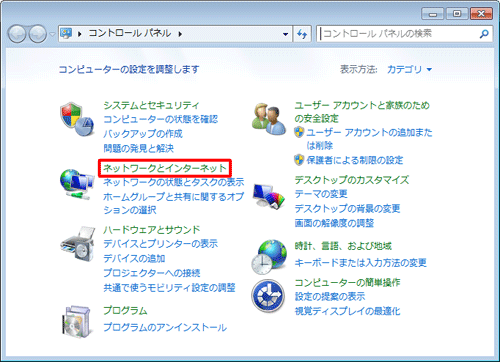Image resolution: width=500 pixels, height=362 pixels.
Task: Open デスクトップのカスタマイズ category link
Action: coord(352,180)
